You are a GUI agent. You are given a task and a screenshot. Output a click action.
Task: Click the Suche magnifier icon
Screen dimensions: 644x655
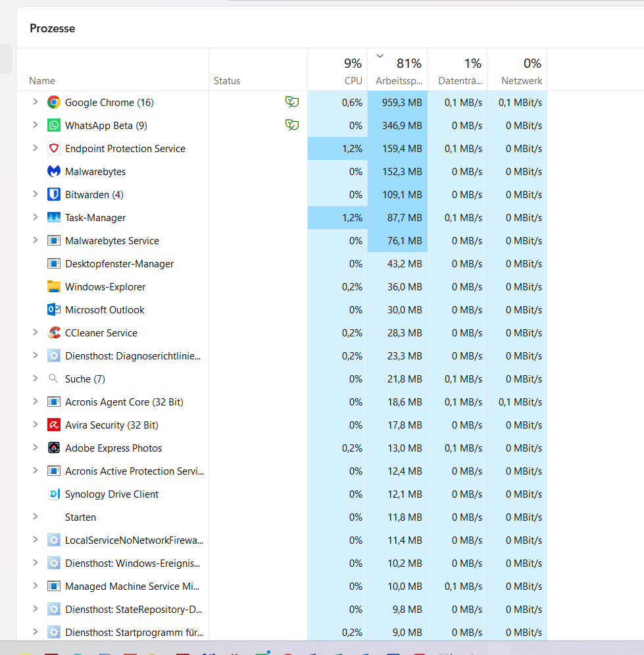point(53,379)
